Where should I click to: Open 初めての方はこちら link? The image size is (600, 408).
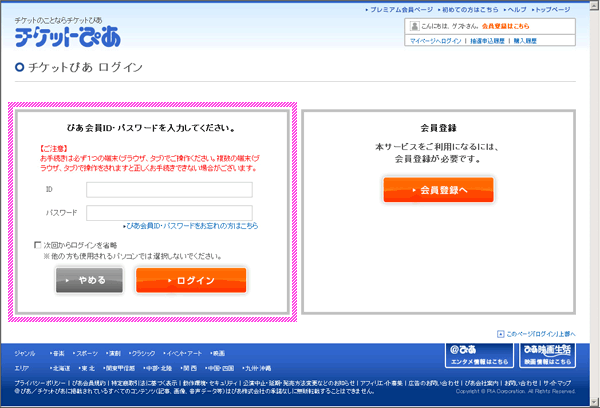[468, 10]
